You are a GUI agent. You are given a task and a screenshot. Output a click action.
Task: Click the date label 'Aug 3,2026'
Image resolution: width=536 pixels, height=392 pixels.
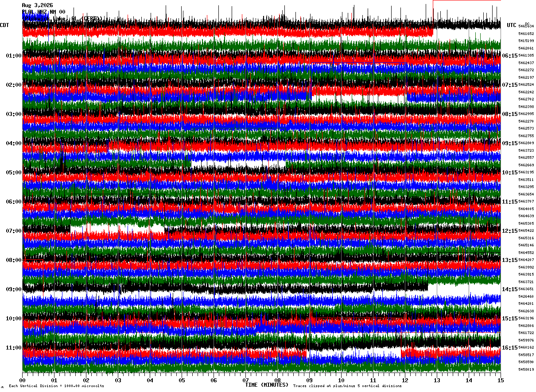tap(37, 5)
